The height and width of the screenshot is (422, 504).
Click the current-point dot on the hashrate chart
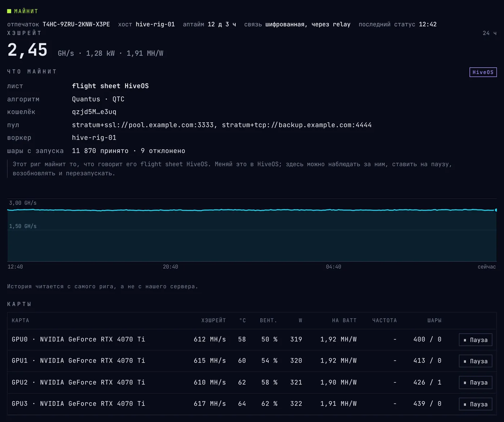point(496,210)
